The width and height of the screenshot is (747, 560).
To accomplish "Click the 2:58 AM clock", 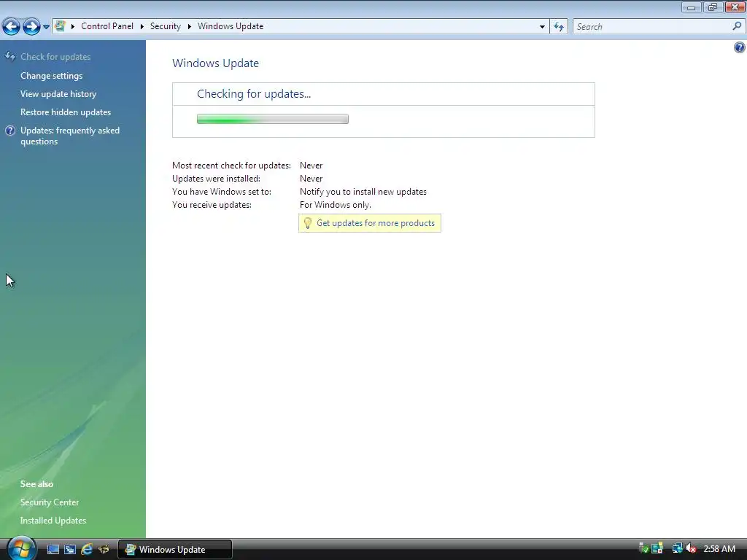I will click(x=719, y=548).
